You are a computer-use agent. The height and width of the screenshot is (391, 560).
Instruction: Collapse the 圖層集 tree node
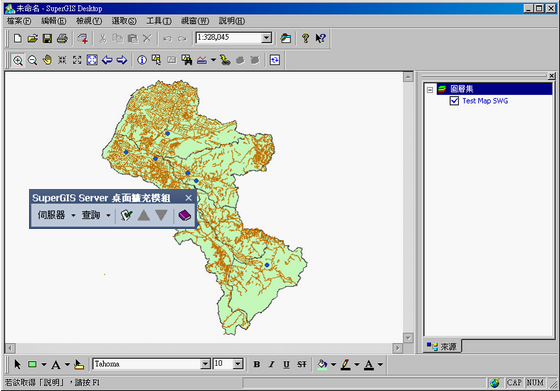coord(430,90)
